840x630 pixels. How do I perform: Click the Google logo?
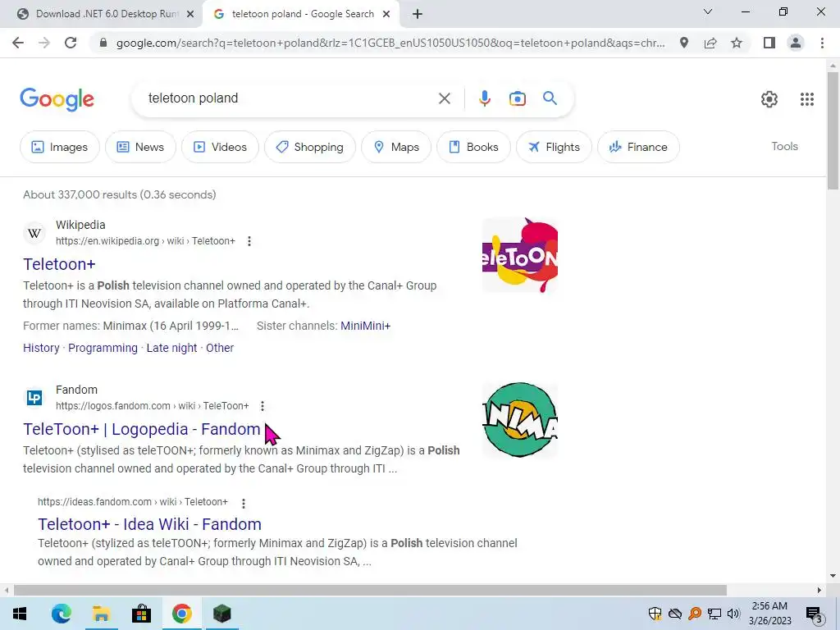tap(57, 99)
